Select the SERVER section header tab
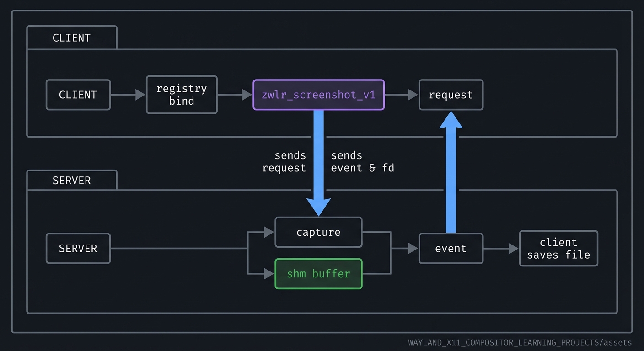This screenshot has width=644, height=351. pyautogui.click(x=71, y=180)
